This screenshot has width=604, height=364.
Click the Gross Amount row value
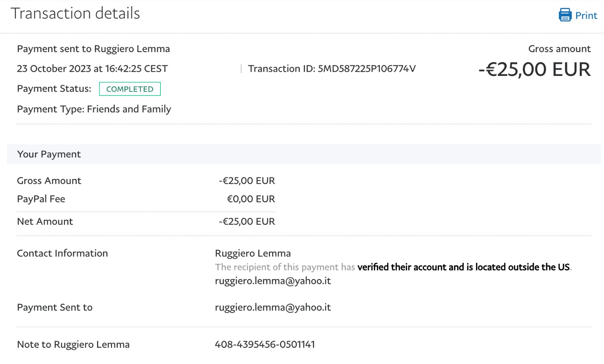247,181
